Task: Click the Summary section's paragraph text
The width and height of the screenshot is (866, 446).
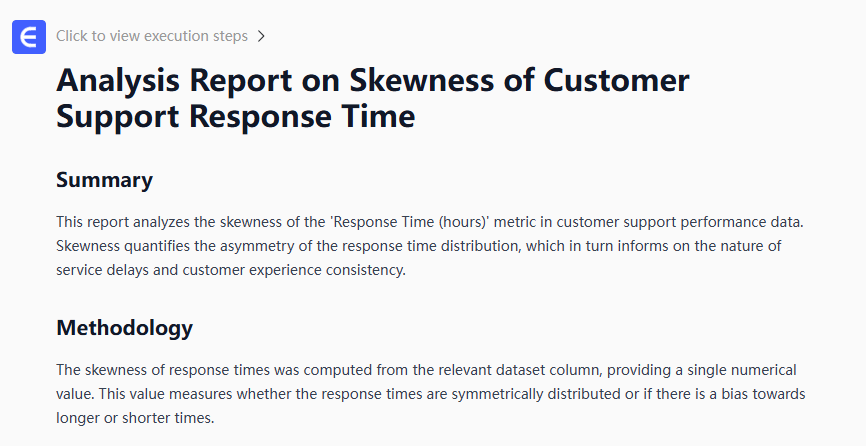Action: pyautogui.click(x=430, y=245)
